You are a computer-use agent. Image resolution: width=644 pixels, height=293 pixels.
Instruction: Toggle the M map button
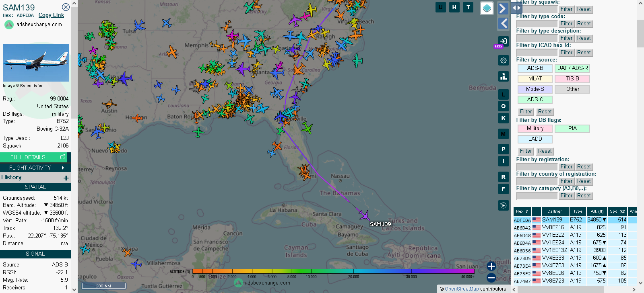(x=503, y=134)
